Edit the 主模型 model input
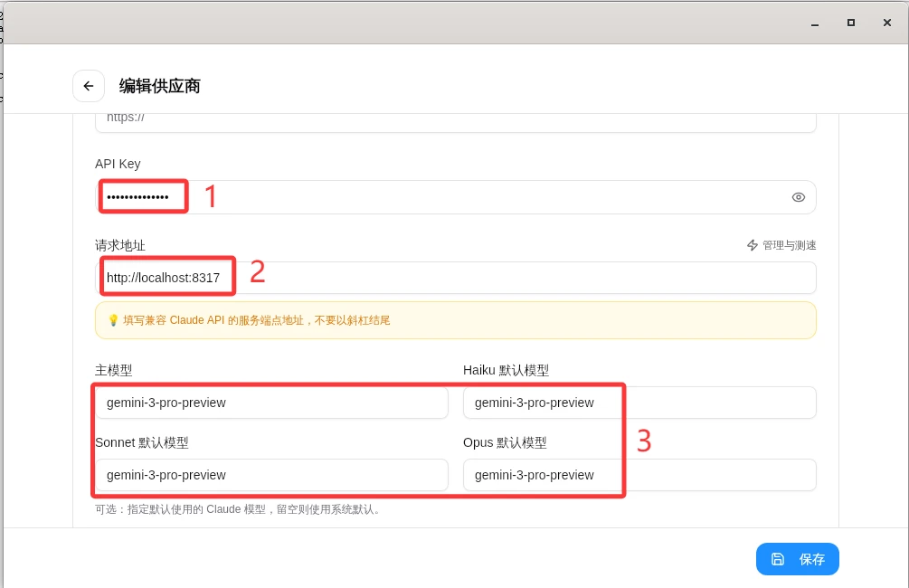Viewport: 909px width, 588px height. tap(271, 403)
